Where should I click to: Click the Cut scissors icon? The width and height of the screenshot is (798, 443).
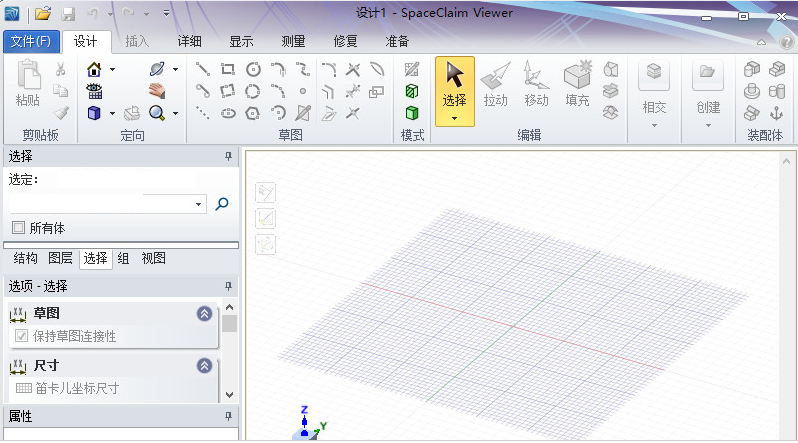(x=61, y=69)
